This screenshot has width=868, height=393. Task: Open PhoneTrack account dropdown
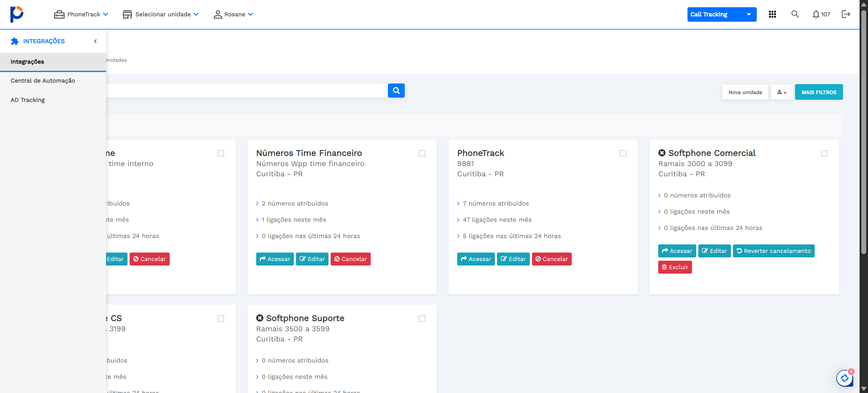(81, 14)
